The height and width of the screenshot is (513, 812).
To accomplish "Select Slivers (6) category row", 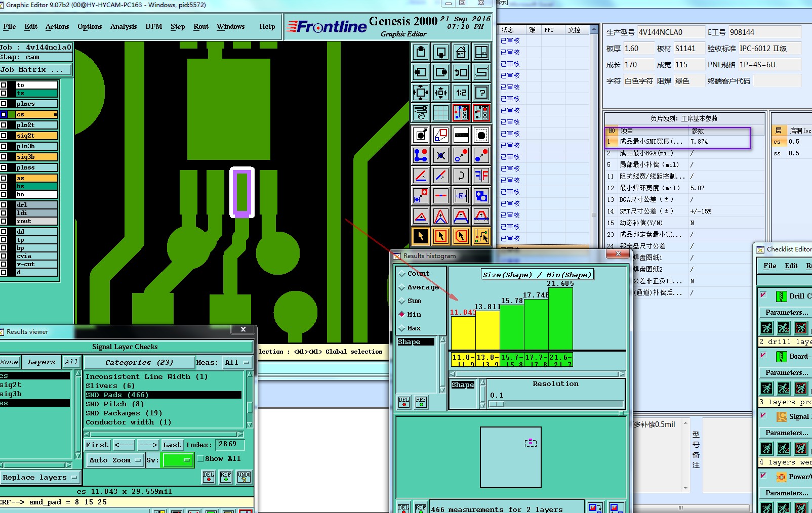I will click(x=164, y=386).
